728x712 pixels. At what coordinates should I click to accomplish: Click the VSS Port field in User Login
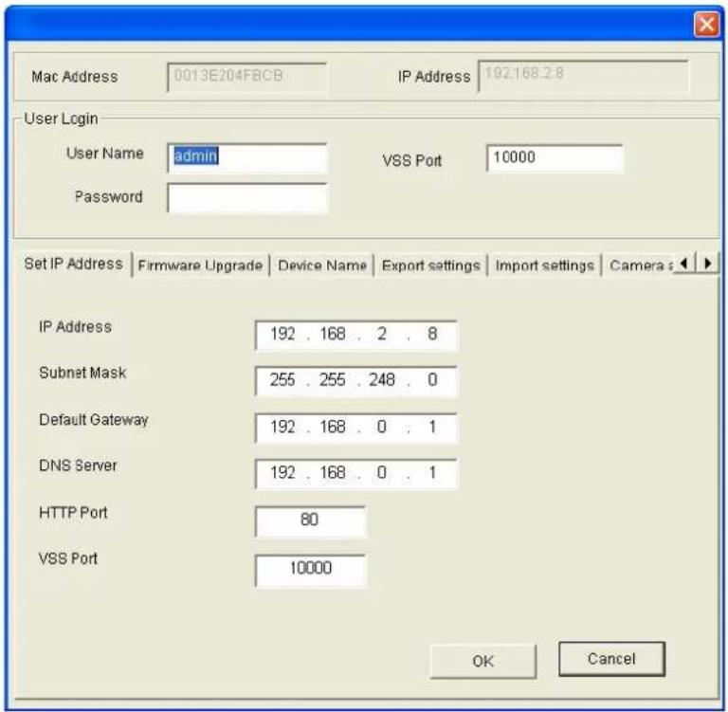click(555, 158)
